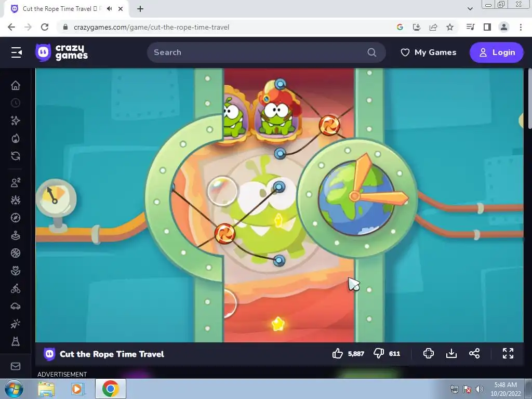Screen dimensions: 532x399
Task: Open the Adventure compass icon
Action: (x=16, y=218)
